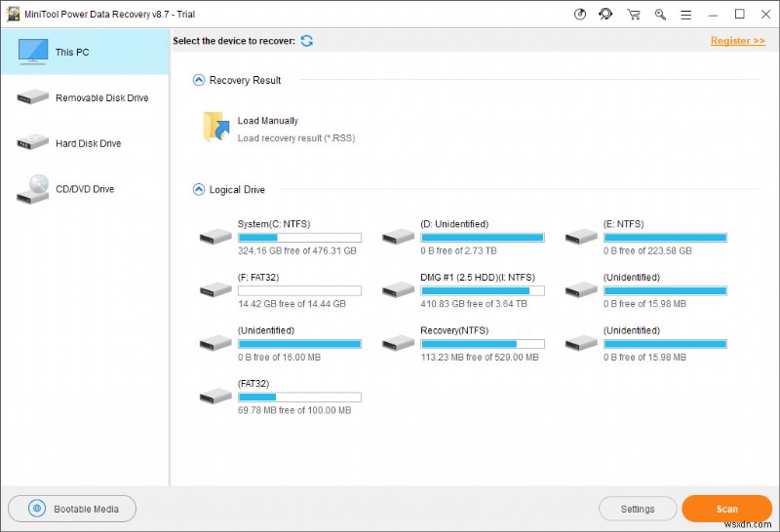780x532 pixels.
Task: Select the Unidentified 16.00 MB drive icon
Action: click(215, 343)
